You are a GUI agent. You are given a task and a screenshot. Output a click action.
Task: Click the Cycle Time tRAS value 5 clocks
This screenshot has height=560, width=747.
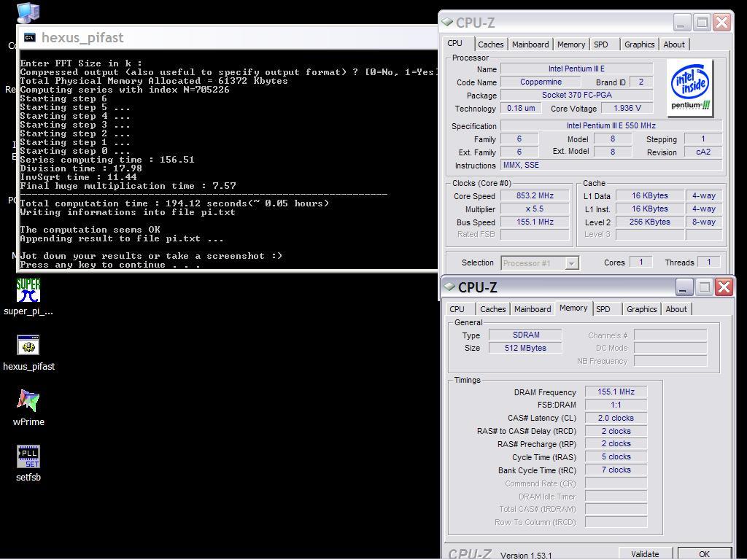coord(616,456)
